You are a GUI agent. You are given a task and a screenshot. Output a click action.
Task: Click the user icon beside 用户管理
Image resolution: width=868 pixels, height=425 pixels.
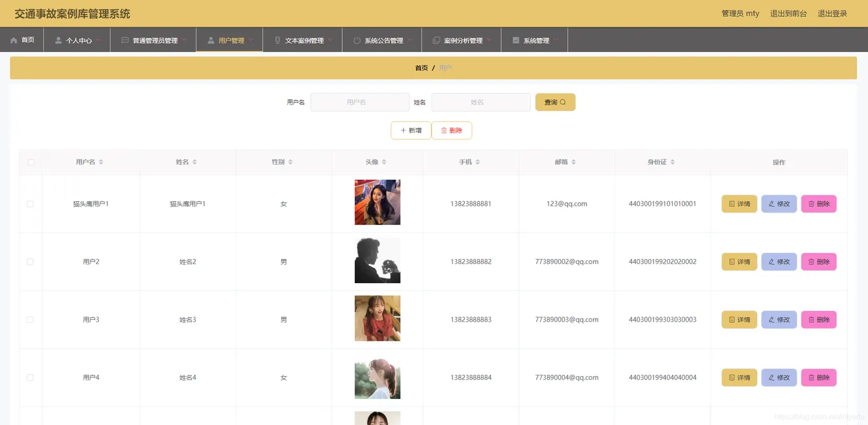pos(211,40)
